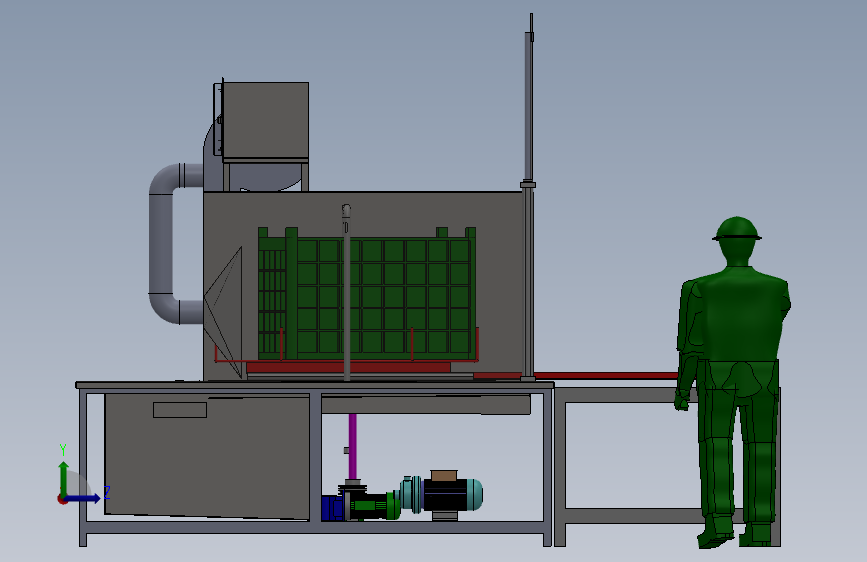Click the blue Z axis of the orientation triad
Viewport: 867px width, 562px height.
point(83,498)
